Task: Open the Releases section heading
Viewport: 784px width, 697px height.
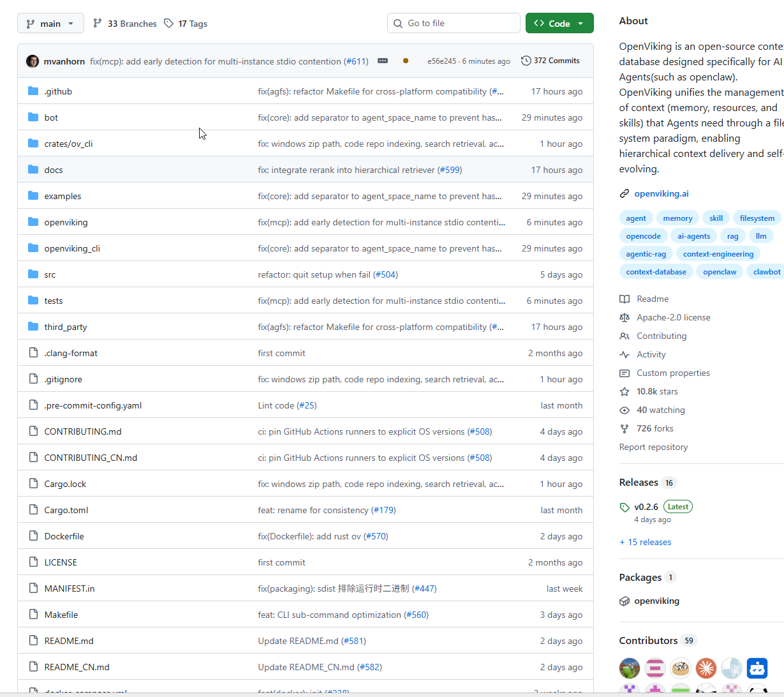Action: [639, 483]
